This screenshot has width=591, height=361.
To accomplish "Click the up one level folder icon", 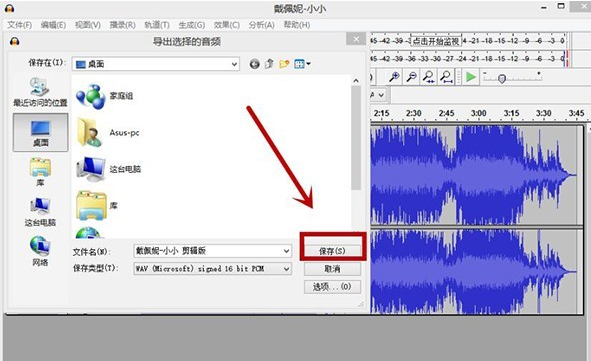I will 269,64.
